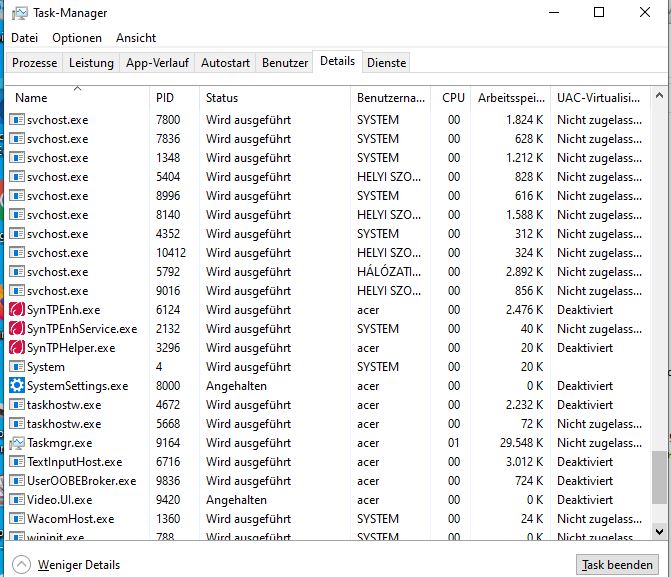The width and height of the screenshot is (671, 577).
Task: Click PID value 6124
Action: tap(168, 309)
